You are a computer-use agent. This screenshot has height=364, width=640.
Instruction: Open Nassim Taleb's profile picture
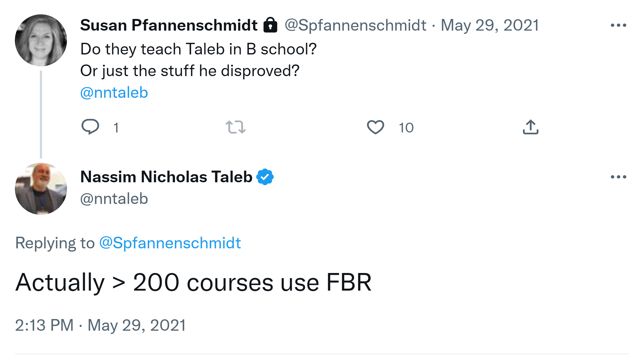coord(41,189)
